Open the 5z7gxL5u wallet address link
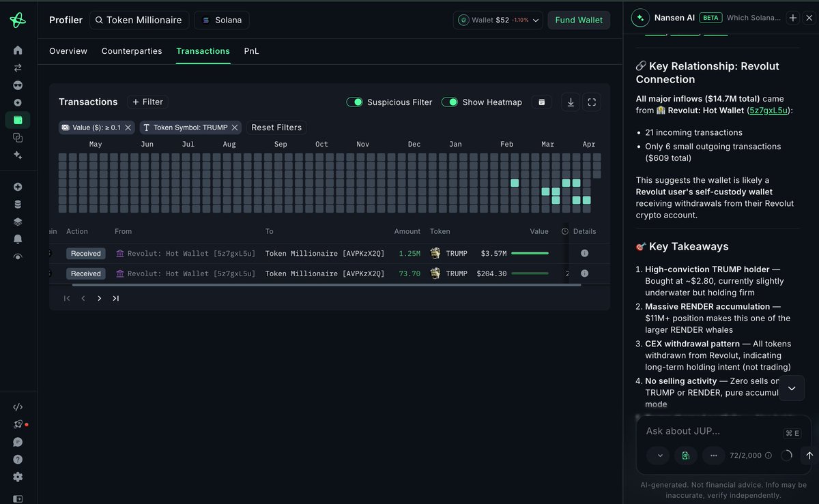The width and height of the screenshot is (819, 504). pos(769,110)
